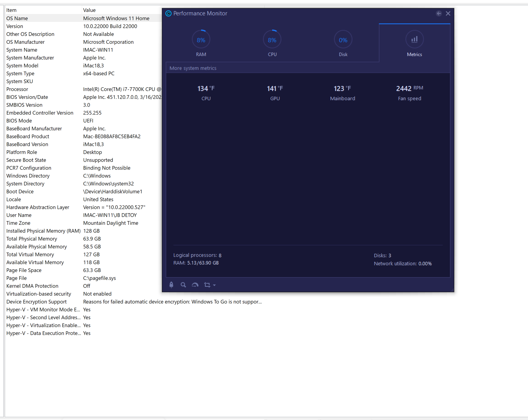528x420 pixels.
Task: Click the Performance Monitor logo icon
Action: pos(168,13)
